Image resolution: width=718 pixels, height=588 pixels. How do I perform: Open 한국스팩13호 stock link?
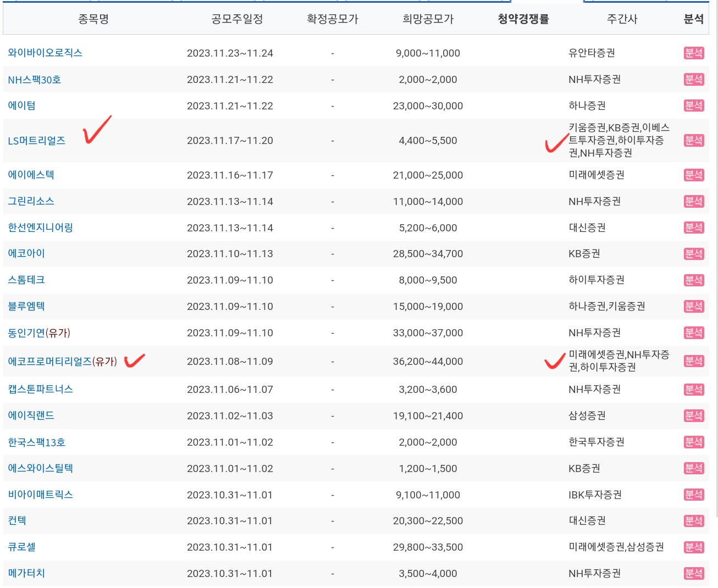click(x=36, y=442)
